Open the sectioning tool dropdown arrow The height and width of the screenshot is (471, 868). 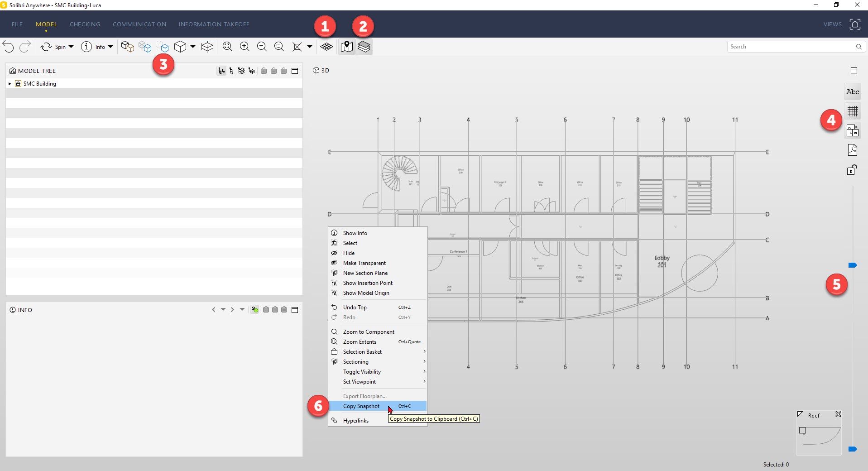pyautogui.click(x=310, y=47)
